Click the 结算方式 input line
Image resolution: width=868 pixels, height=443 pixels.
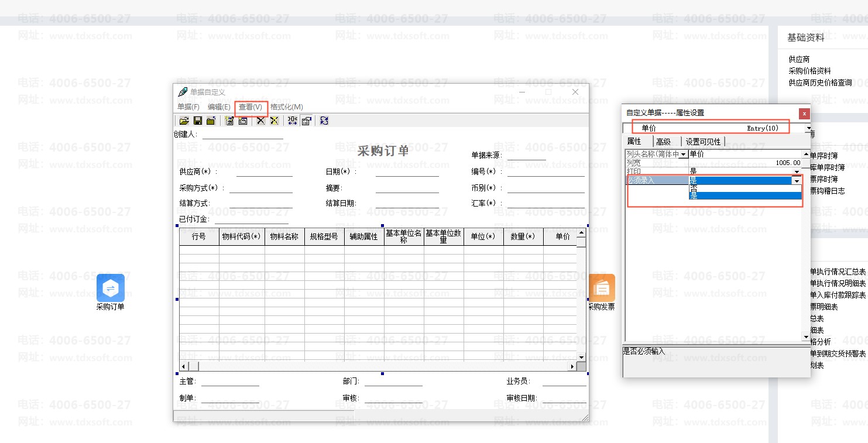coord(260,204)
